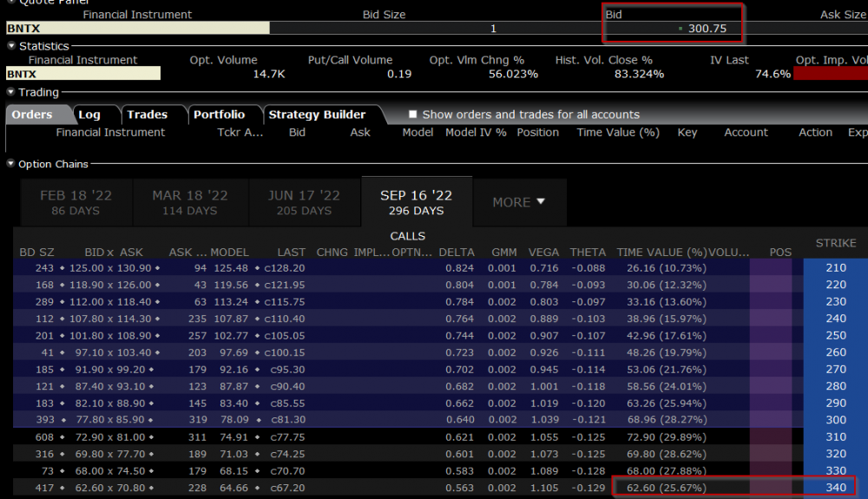
Task: Click the 300.75 bid price
Action: [707, 28]
